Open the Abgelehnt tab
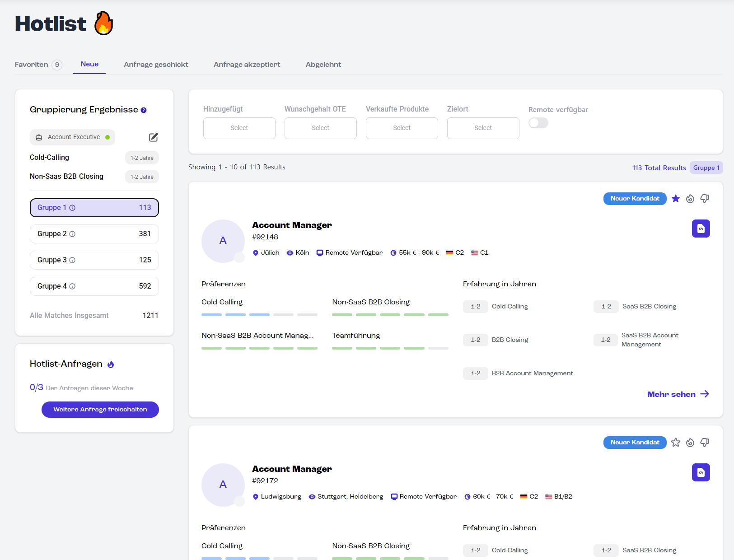Viewport: 734px width, 560px height. [323, 65]
